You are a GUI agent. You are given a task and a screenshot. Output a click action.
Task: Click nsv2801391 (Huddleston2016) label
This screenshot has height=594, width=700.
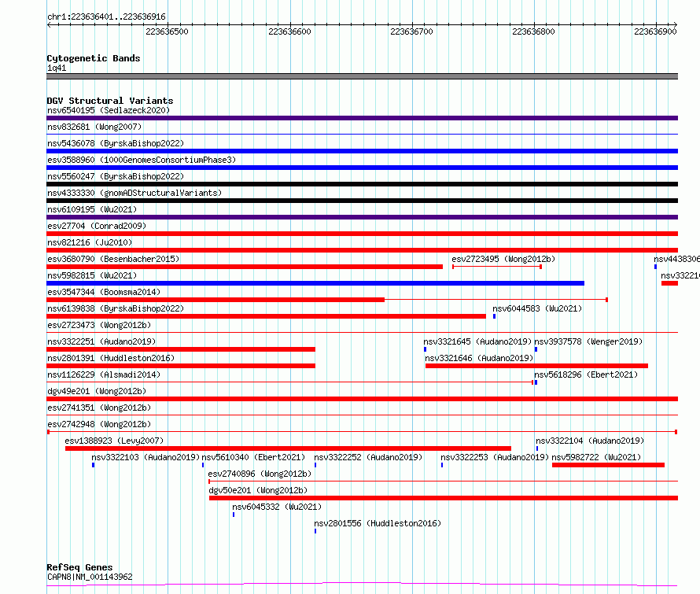[x=111, y=358]
